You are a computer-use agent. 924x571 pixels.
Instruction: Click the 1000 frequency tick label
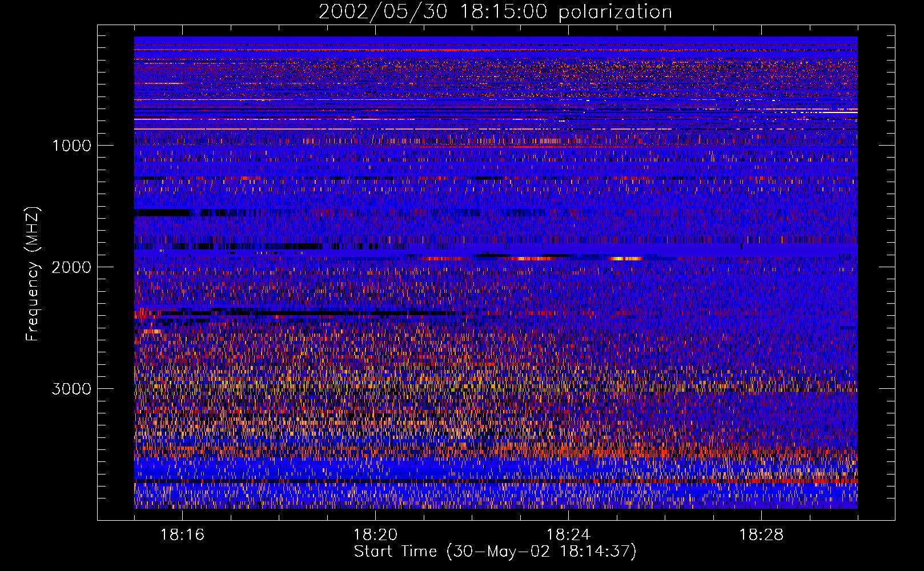pyautogui.click(x=71, y=146)
